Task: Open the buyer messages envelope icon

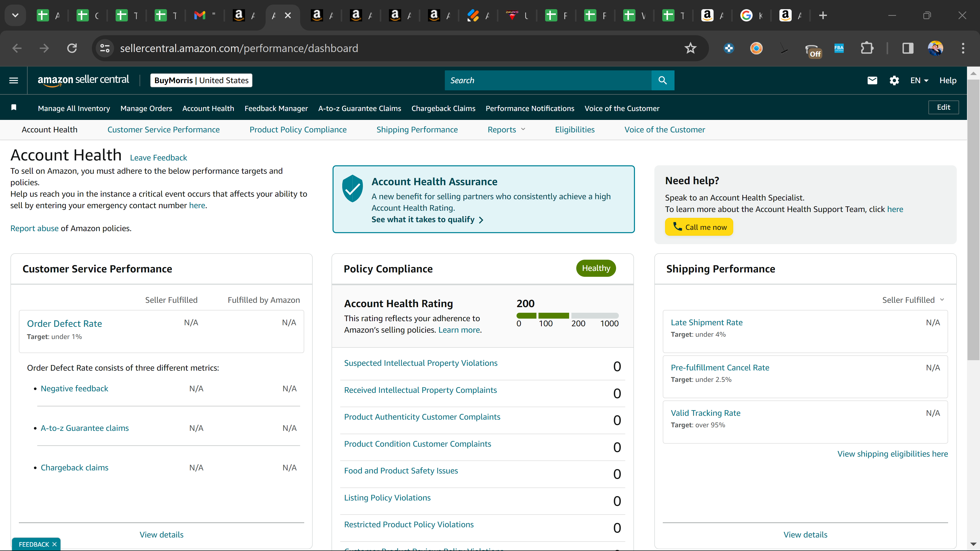Action: (x=872, y=80)
